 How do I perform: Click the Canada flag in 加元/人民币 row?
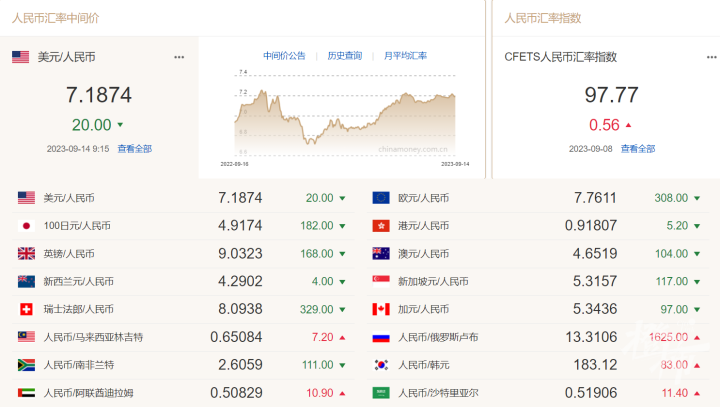380,310
